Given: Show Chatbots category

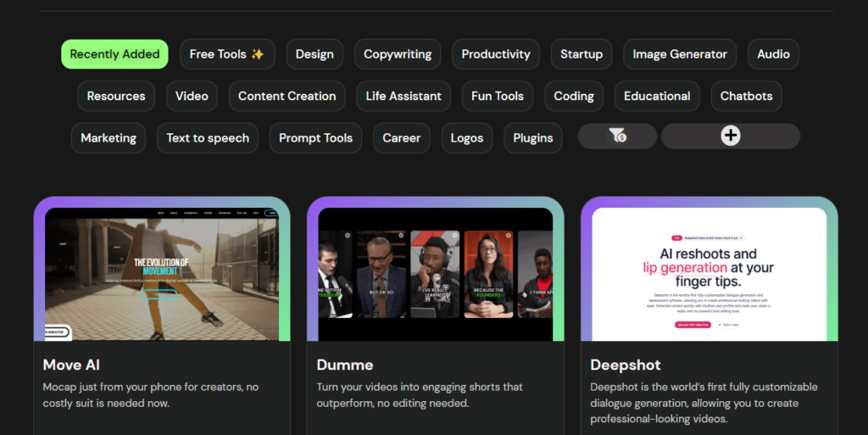Looking at the screenshot, I should pos(746,97).
